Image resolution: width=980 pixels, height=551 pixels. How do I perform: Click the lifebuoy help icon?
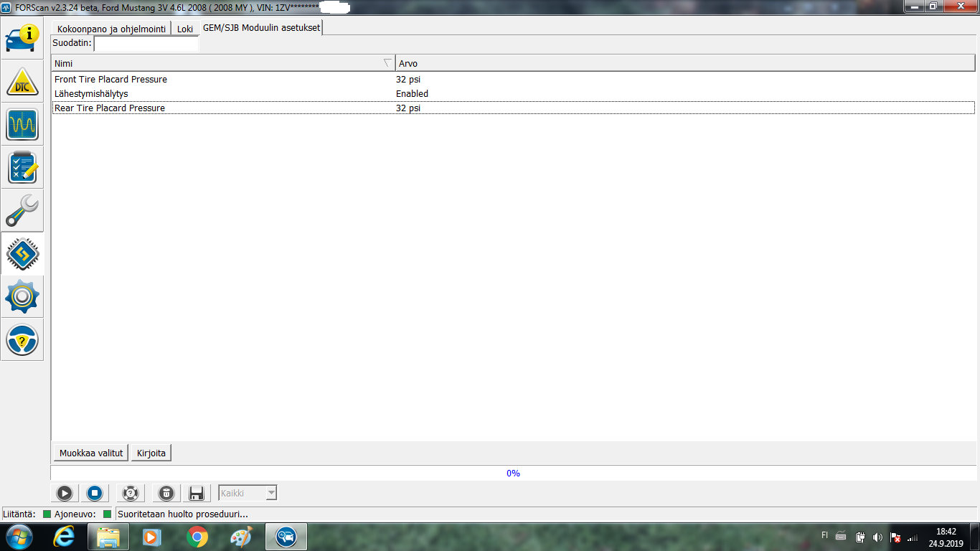point(130,493)
